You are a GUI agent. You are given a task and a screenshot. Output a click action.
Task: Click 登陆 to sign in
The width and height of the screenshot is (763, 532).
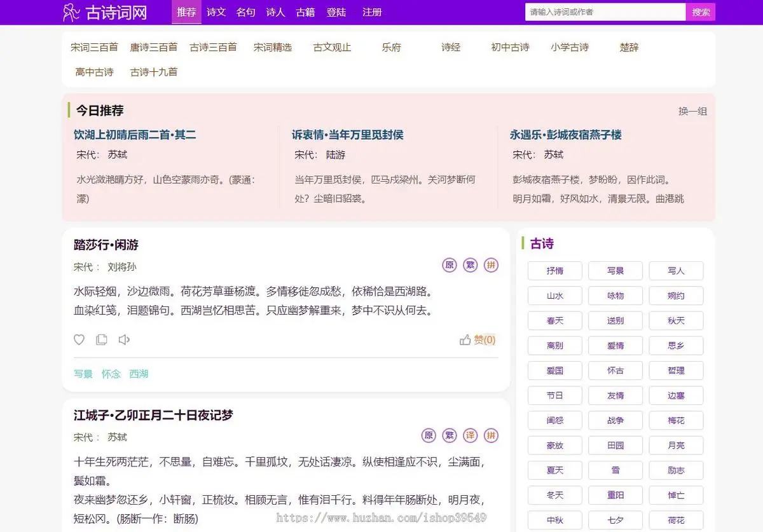point(336,12)
